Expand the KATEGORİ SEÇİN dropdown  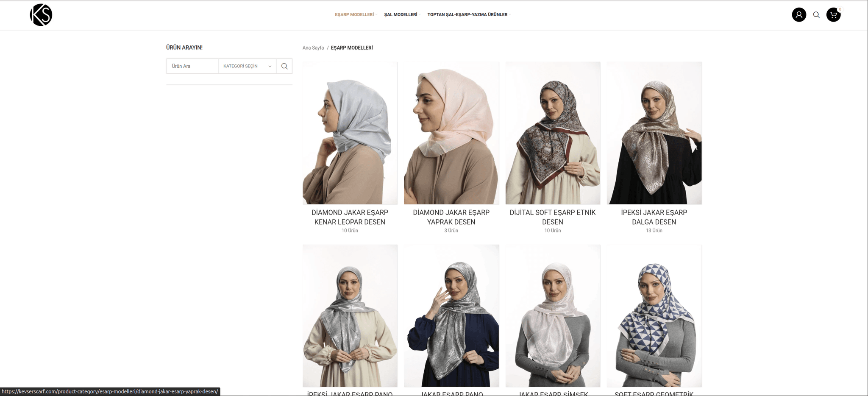(248, 66)
